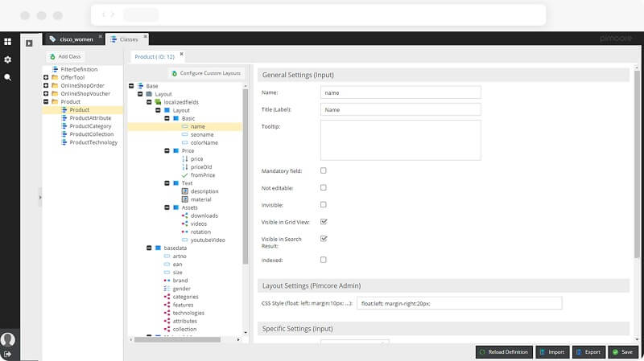Click the folder icon next to OfferTool

click(x=55, y=77)
